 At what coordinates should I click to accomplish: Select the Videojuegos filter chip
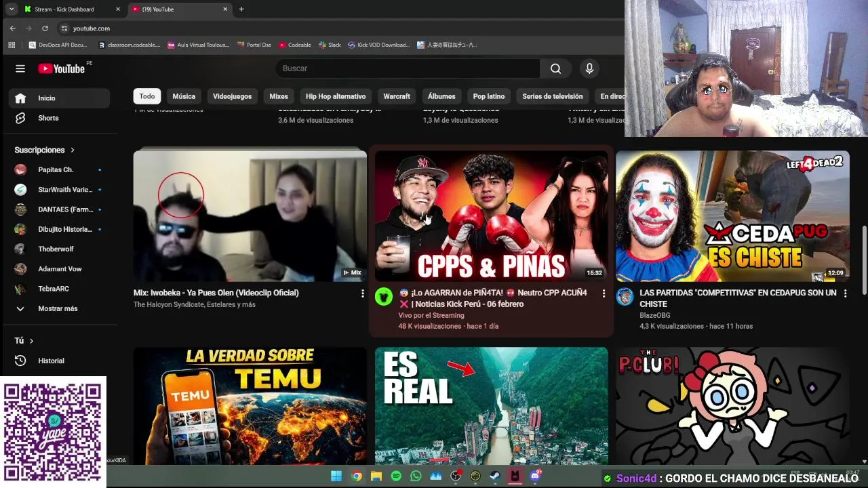232,96
